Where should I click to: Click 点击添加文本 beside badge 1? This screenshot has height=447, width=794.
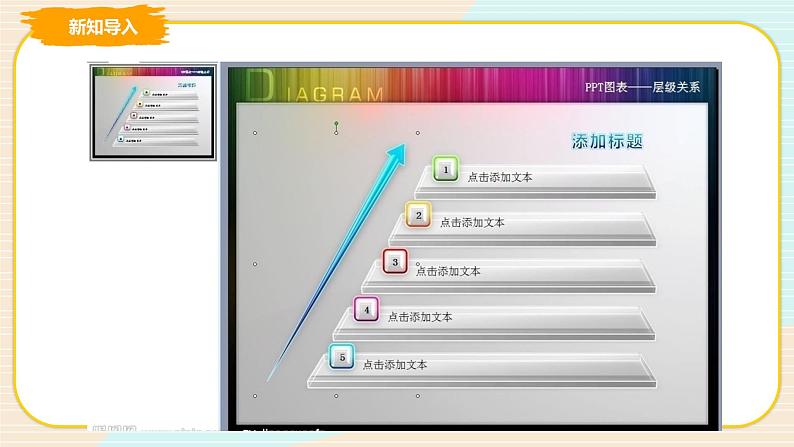(x=500, y=177)
